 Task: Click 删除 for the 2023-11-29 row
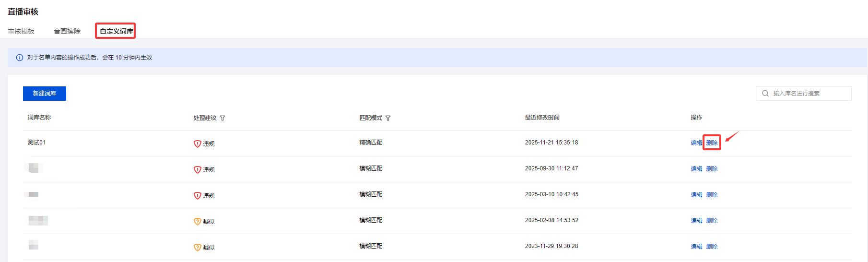tap(712, 246)
